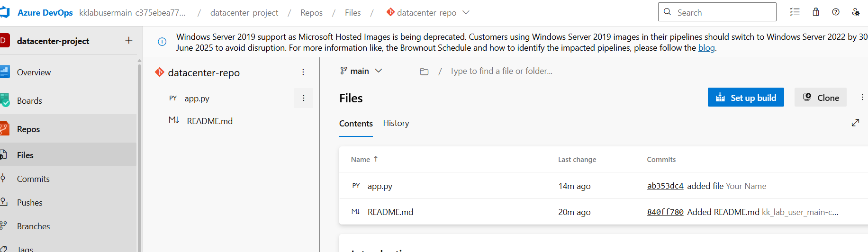Open more actions for app.py in tree
The image size is (868, 252).
click(304, 98)
